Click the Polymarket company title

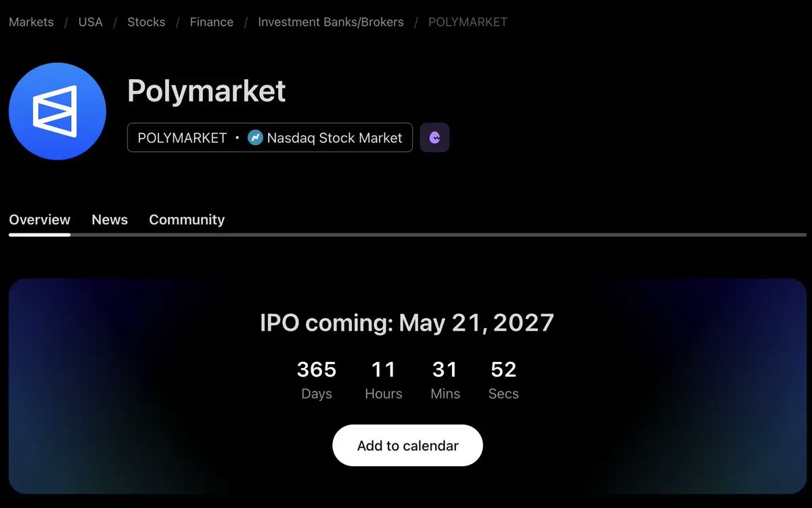(206, 91)
